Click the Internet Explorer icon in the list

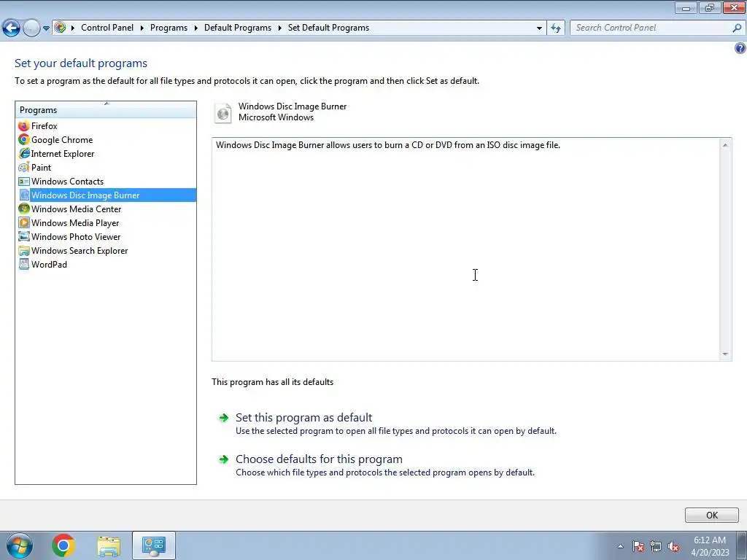(24, 154)
